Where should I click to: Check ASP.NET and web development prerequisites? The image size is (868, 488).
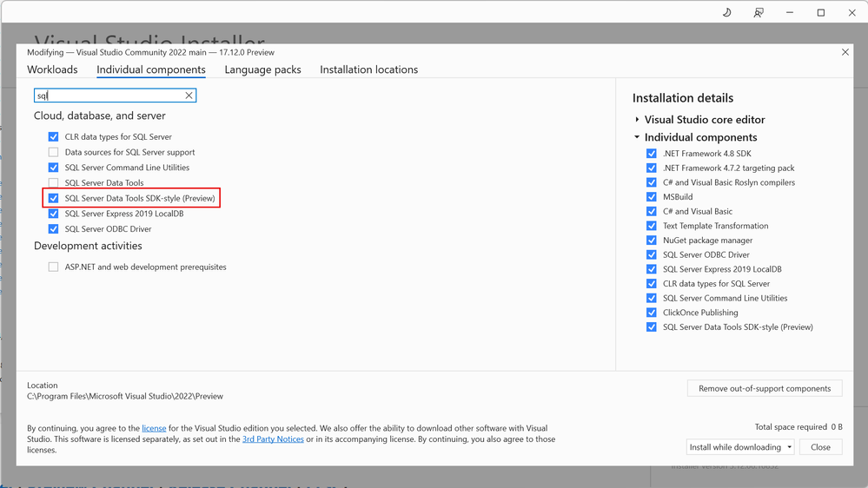[x=53, y=267]
